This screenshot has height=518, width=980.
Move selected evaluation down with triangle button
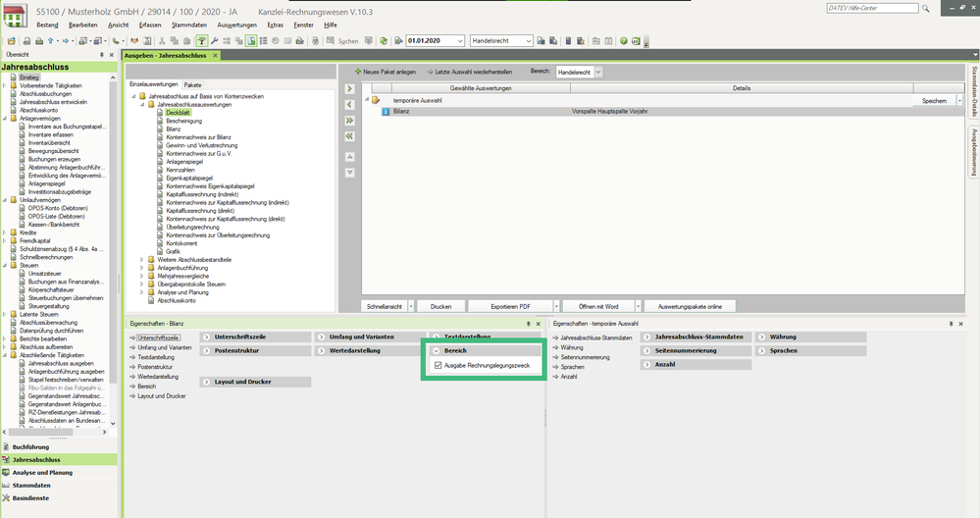tap(350, 173)
